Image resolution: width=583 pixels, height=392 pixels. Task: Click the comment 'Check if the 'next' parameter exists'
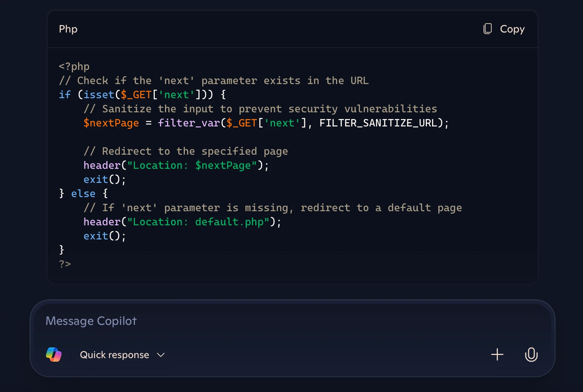[x=189, y=81]
